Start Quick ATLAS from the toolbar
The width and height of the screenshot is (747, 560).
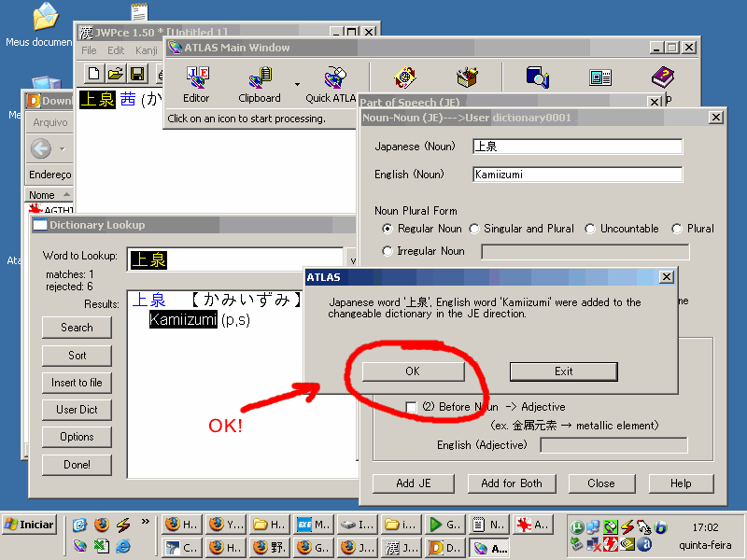[x=331, y=85]
